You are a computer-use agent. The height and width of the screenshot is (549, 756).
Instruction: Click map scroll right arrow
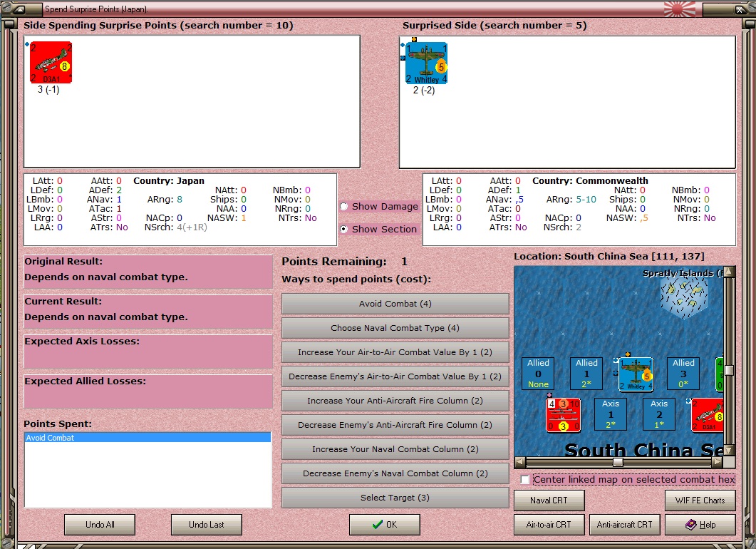[x=718, y=462]
